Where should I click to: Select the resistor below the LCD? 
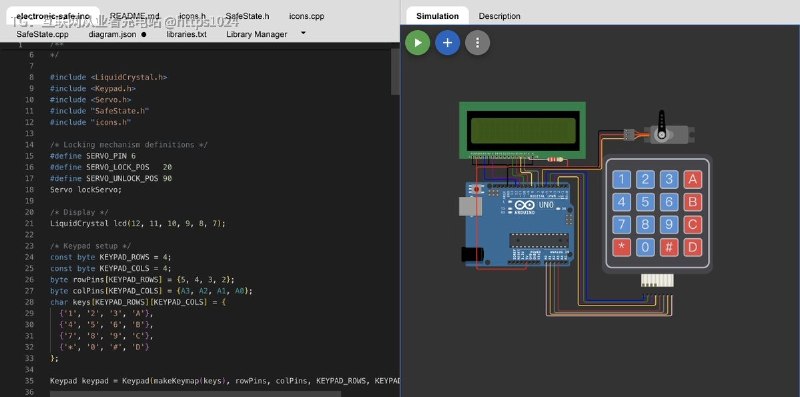click(x=556, y=159)
